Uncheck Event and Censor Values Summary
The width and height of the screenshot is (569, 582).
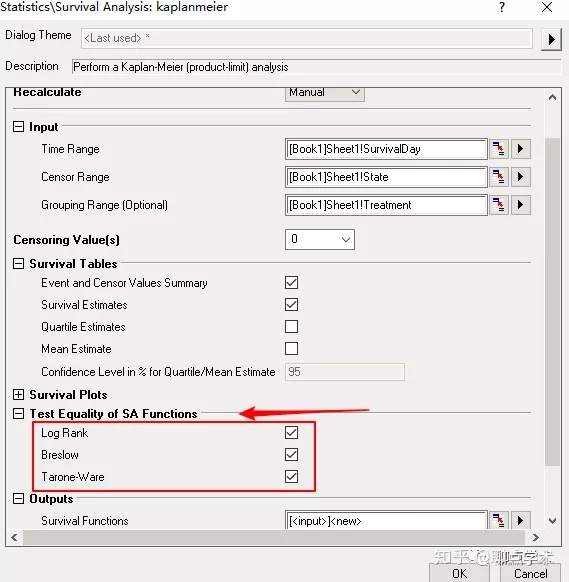(x=291, y=282)
